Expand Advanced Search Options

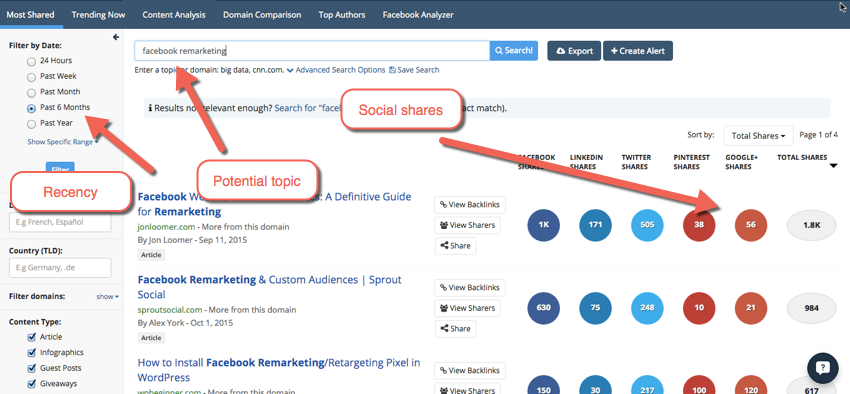(336, 70)
